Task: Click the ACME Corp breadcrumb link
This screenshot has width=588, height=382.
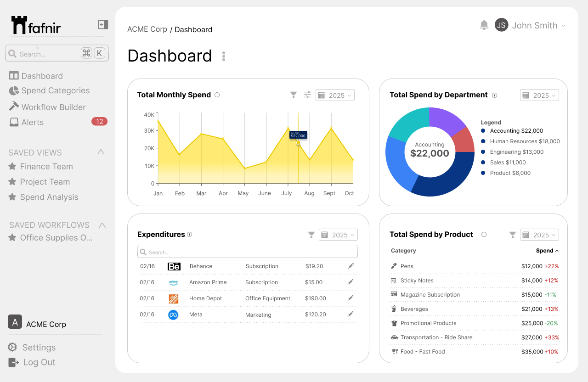Action: point(147,29)
